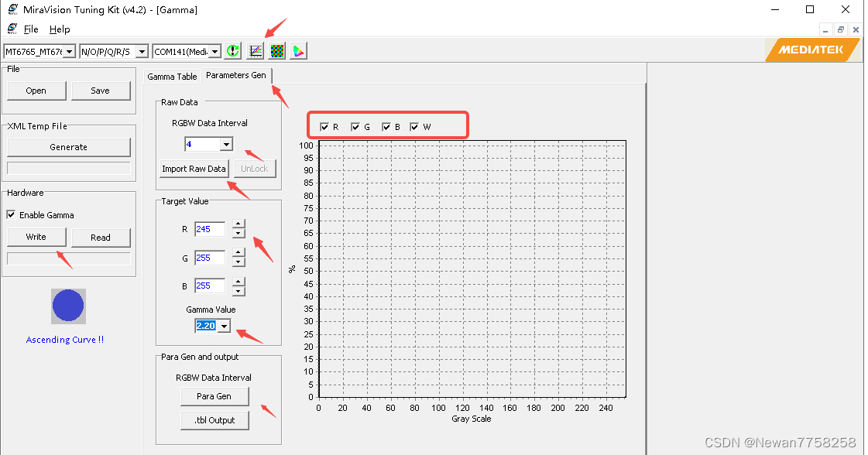This screenshot has height=455, width=868.
Task: Increase the B target value spinner
Action: click(238, 281)
